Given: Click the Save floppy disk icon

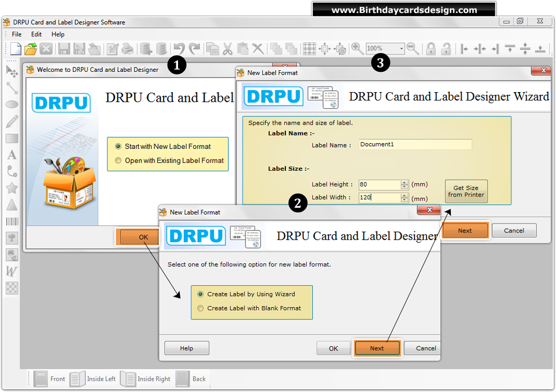Looking at the screenshot, I should click(x=64, y=48).
